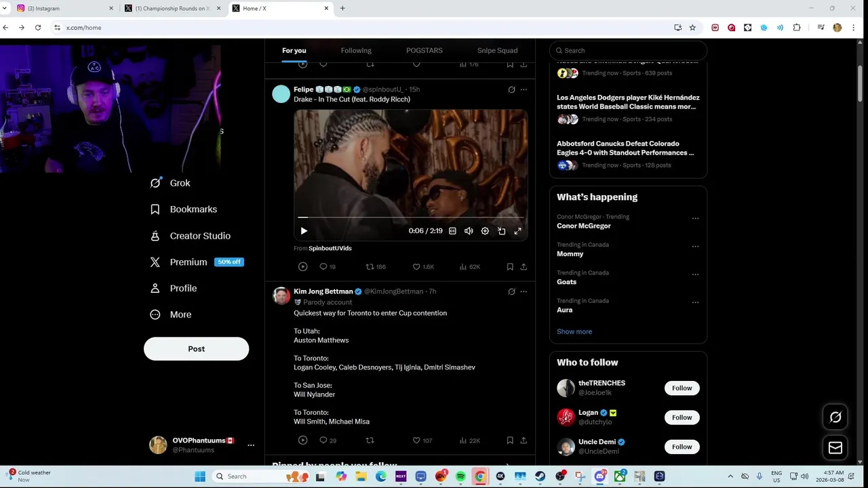The image size is (868, 488).
Task: Open Windows Start menu
Action: click(x=200, y=476)
